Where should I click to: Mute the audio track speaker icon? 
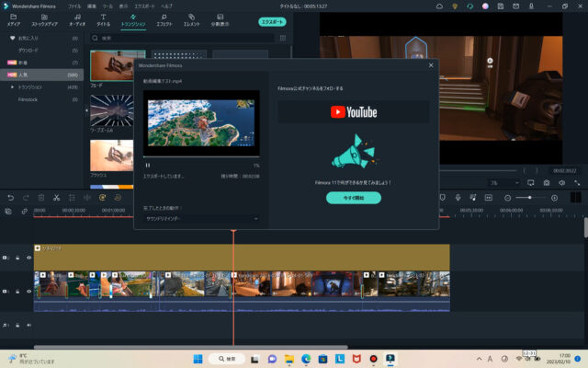click(x=28, y=325)
